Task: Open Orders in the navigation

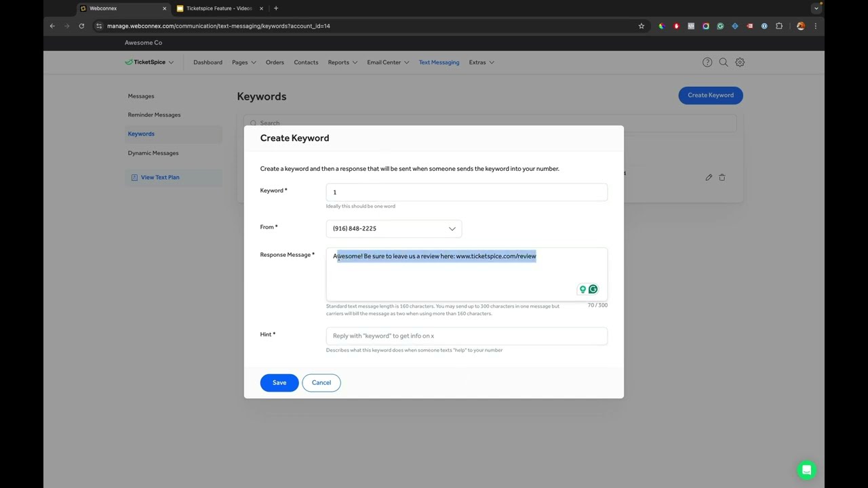Action: pos(275,62)
